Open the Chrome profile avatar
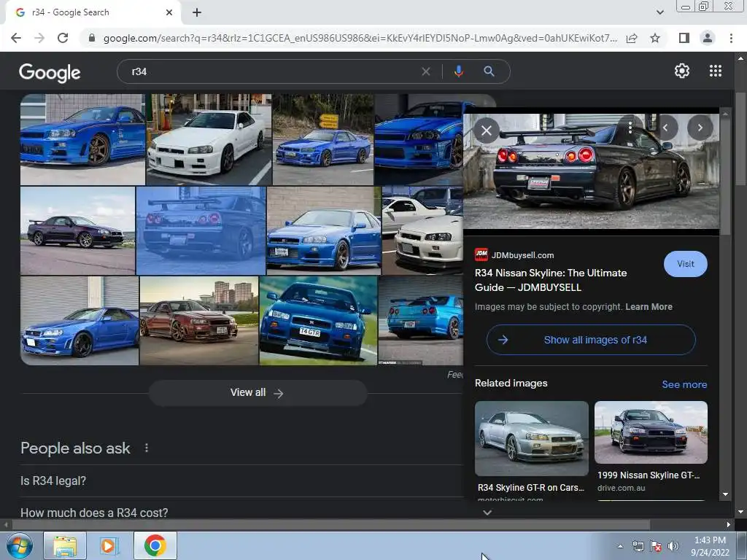This screenshot has height=560, width=747. (708, 38)
